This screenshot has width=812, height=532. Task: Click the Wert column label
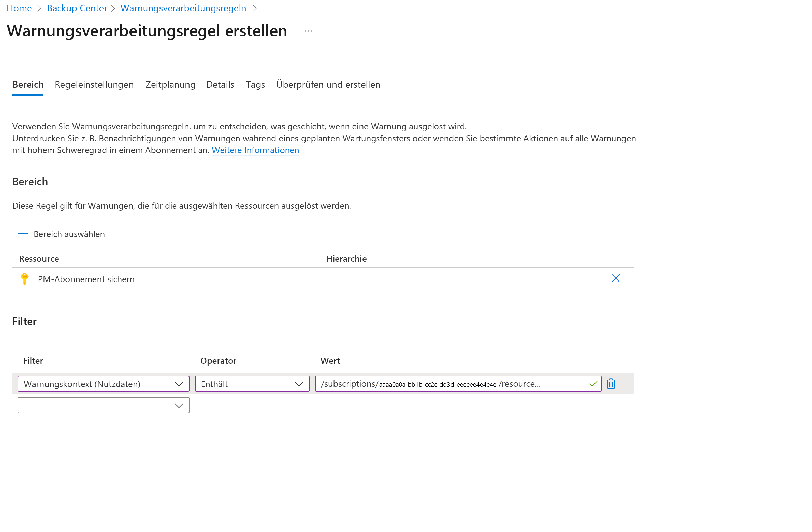(x=330, y=361)
